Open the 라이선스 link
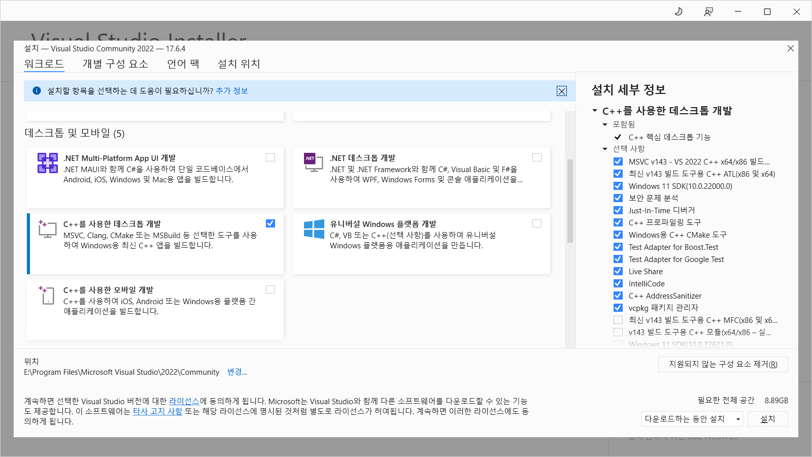 (x=184, y=401)
